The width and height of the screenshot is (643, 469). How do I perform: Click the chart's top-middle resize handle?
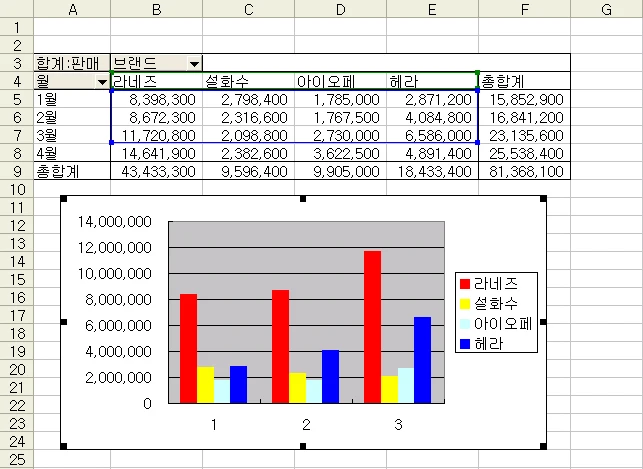click(x=303, y=199)
